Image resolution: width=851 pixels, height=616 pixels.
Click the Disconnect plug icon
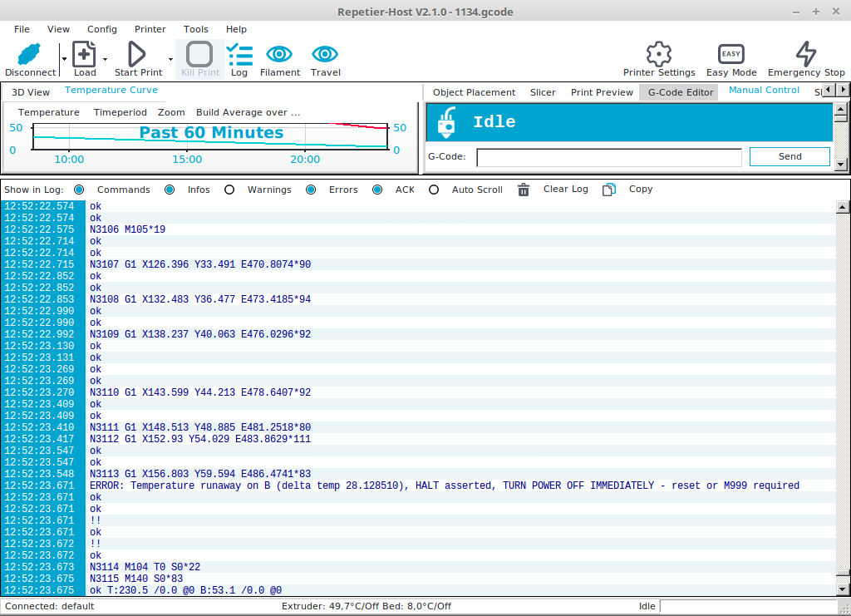pos(29,54)
